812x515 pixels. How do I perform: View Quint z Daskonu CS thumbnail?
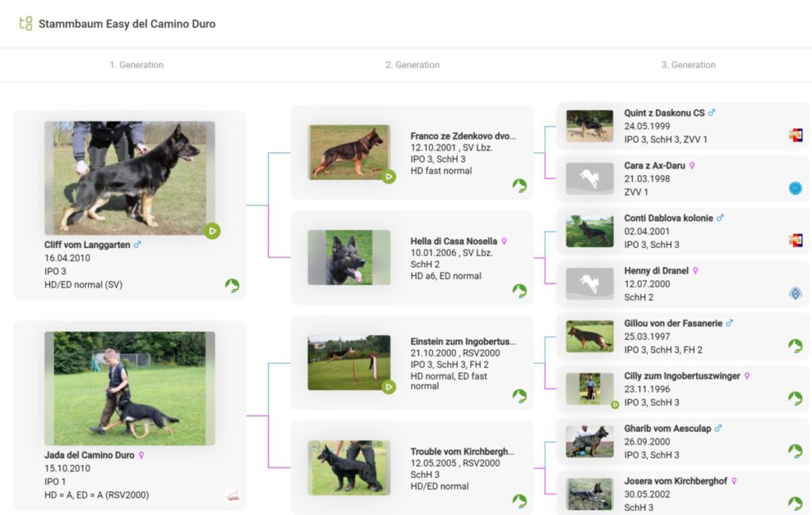pyautogui.click(x=589, y=126)
